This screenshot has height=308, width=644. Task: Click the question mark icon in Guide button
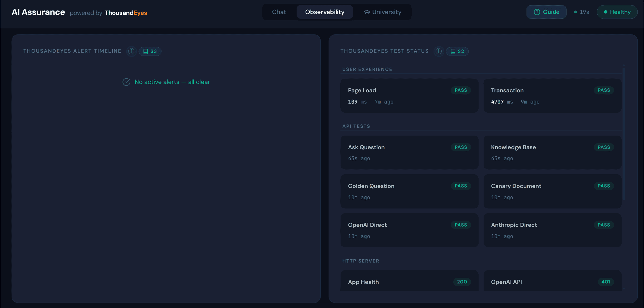537,12
